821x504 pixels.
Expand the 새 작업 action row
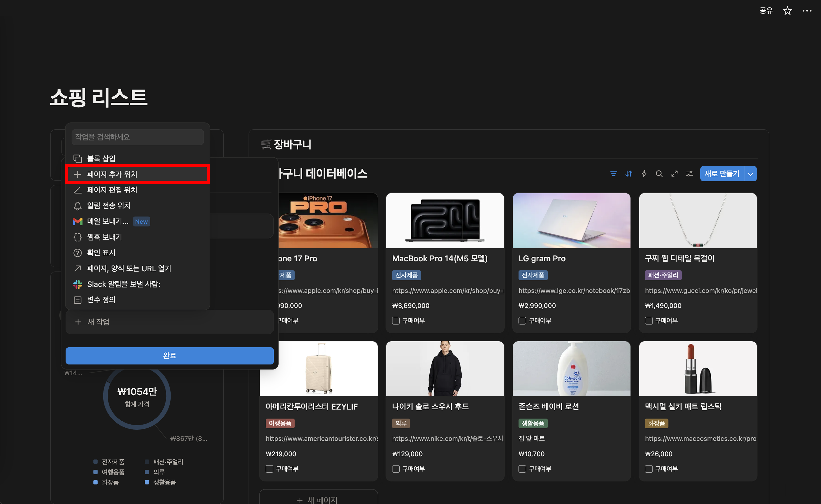click(x=170, y=322)
